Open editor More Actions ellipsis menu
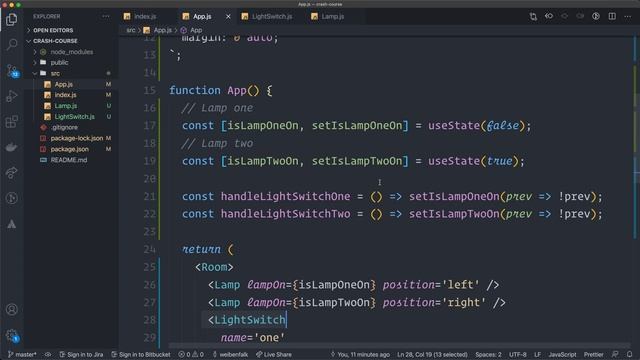Screen dimensions: 640x360 pos(627,16)
